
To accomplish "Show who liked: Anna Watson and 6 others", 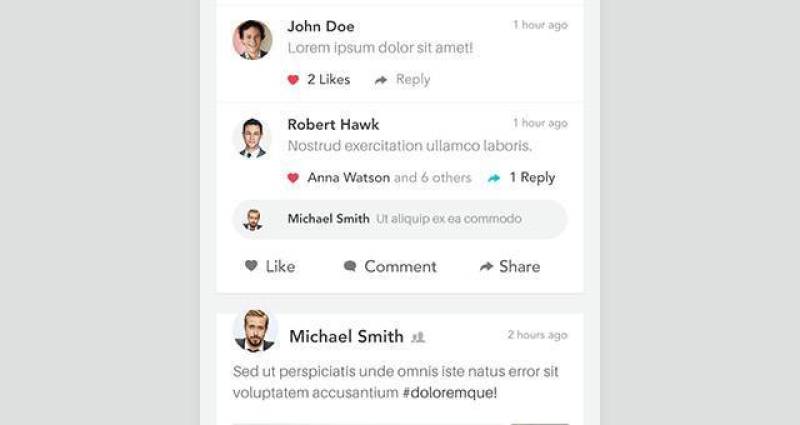I will tap(389, 178).
